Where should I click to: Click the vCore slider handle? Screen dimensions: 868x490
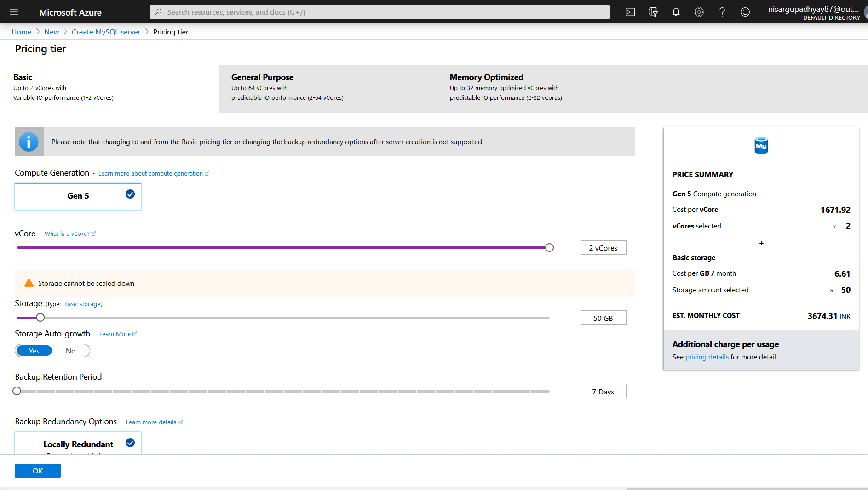click(x=549, y=248)
